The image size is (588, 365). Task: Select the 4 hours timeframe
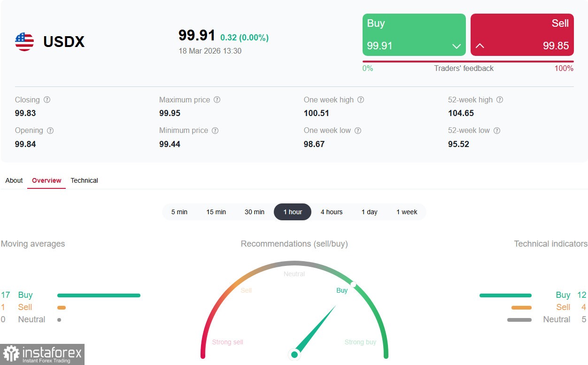332,212
